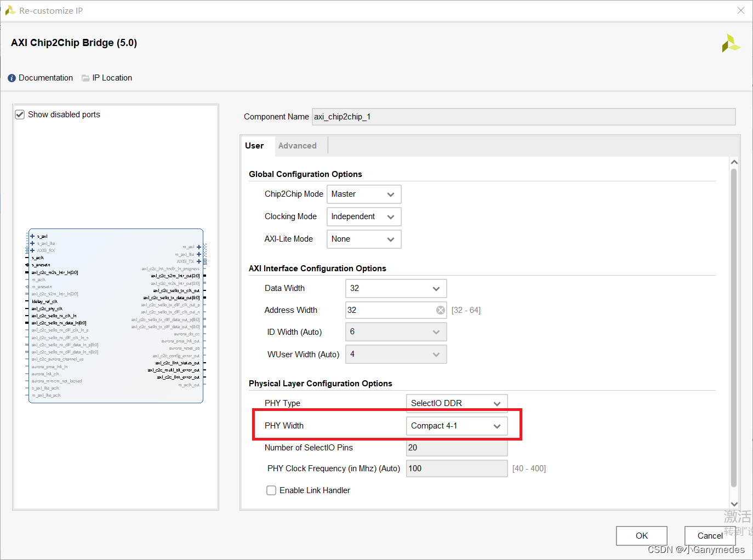Click the Global Configuration Options heading
Image resolution: width=753 pixels, height=560 pixels.
pyautogui.click(x=305, y=174)
